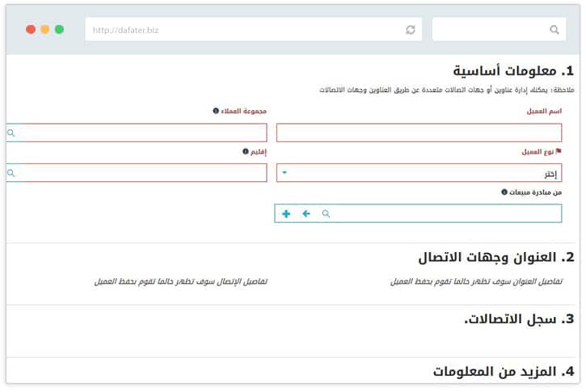The height and width of the screenshot is (392, 586).
Task: Open the customer type dropdown showing إختر
Action: [419, 173]
